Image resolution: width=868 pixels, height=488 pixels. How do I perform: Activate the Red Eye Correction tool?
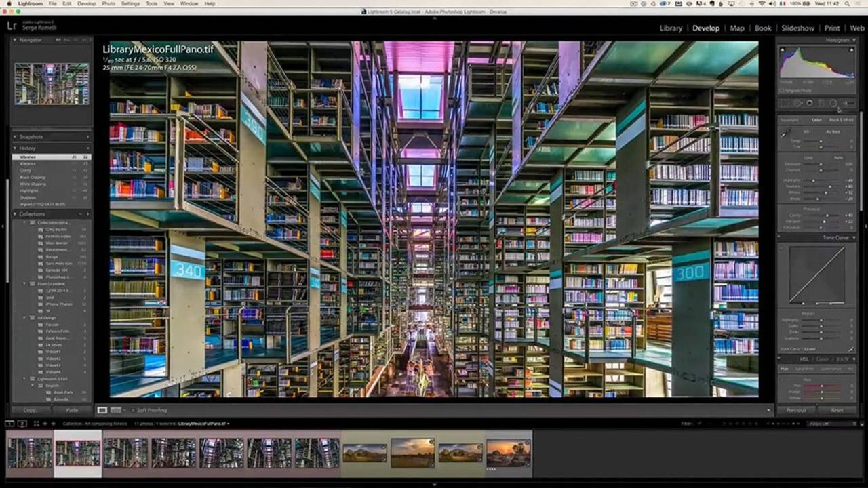point(810,103)
